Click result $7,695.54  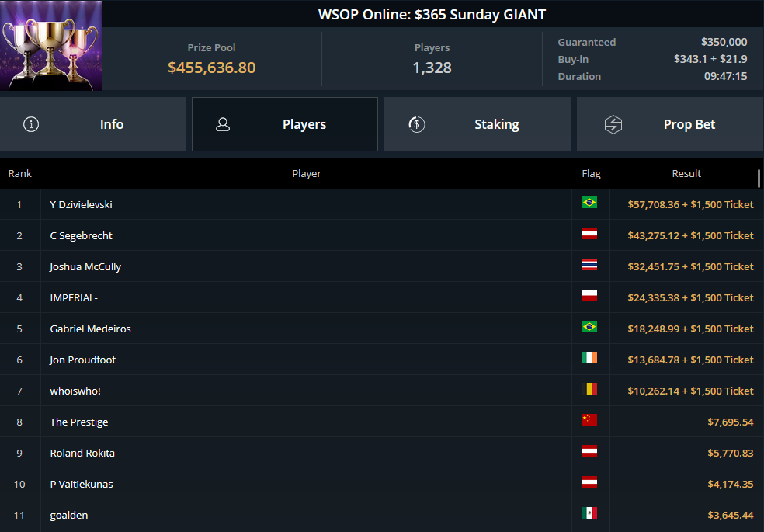(731, 422)
